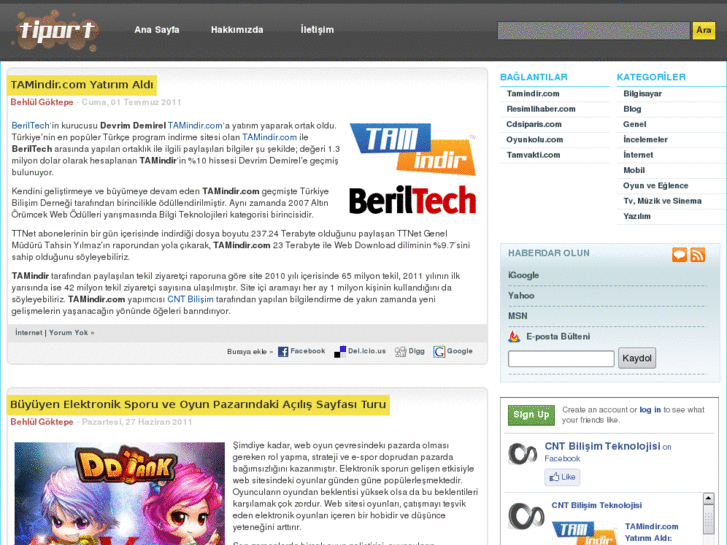Subscribe through the iGoogle link
Screen dimensions: 727x545
523,276
